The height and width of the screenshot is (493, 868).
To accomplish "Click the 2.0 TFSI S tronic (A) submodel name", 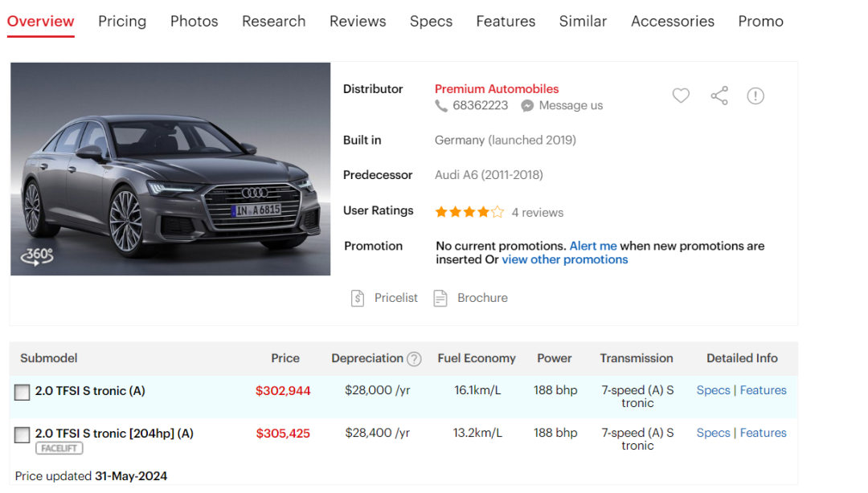I will tap(90, 391).
